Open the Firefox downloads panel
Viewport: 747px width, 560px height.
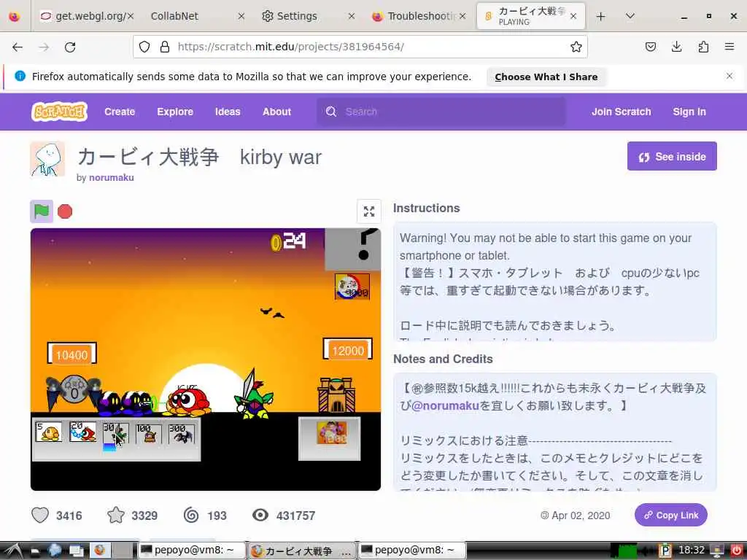click(676, 47)
